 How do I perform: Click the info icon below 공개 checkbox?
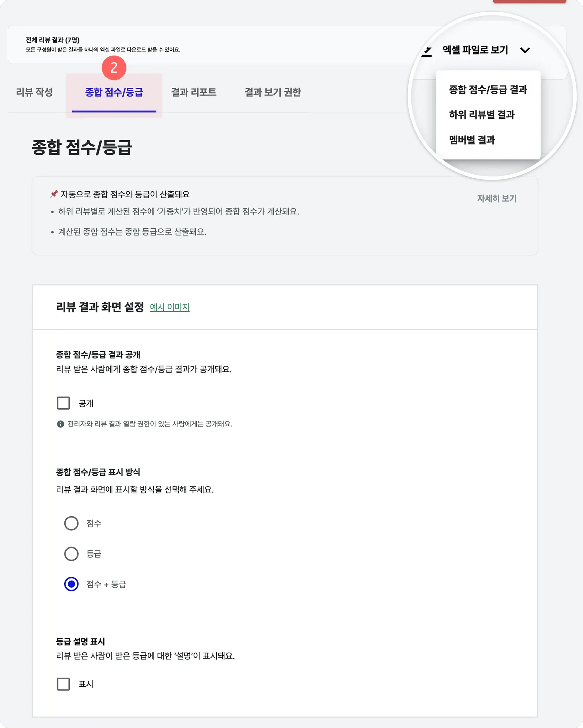60,424
